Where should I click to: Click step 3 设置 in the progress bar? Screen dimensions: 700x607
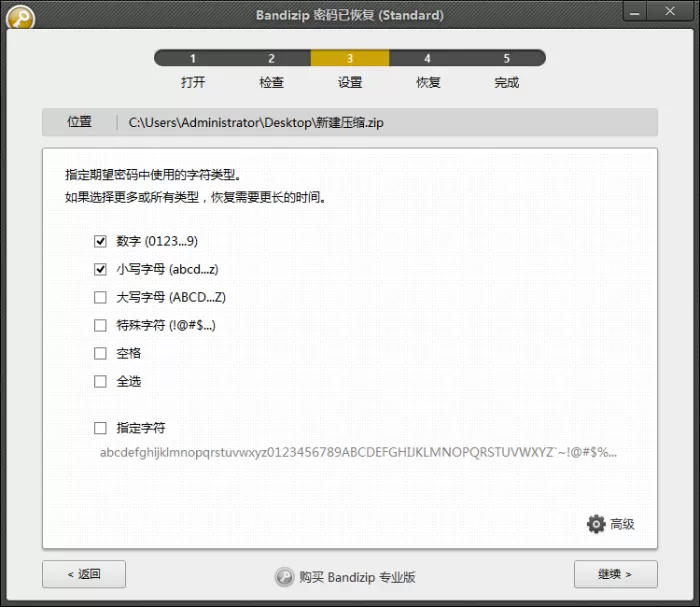[350, 58]
